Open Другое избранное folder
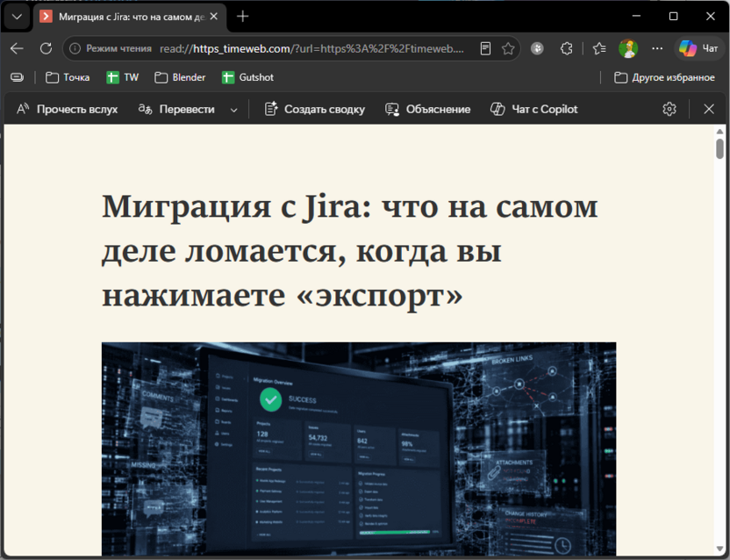This screenshot has width=730, height=560. [664, 77]
